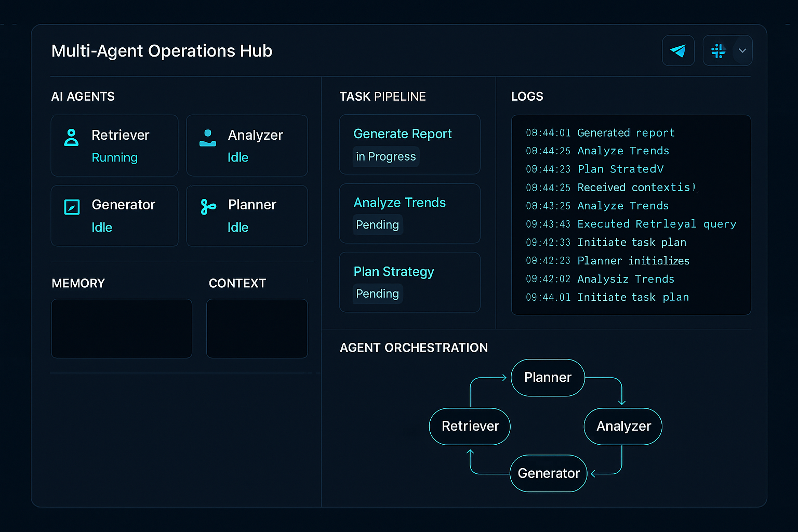
Task: Open the Logs panel header
Action: [x=527, y=96]
